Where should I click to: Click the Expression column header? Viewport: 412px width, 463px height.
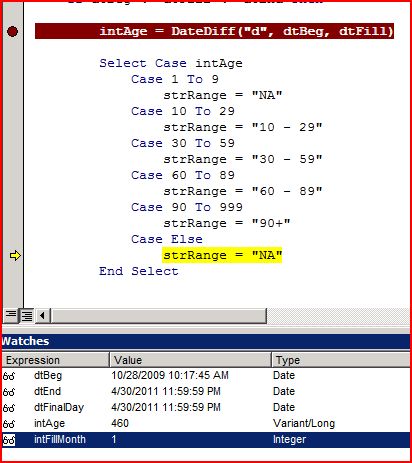tap(56, 360)
